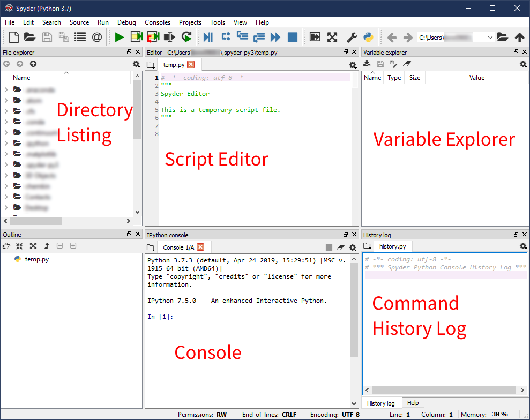Open the working directory dropdown
The image size is (530, 420).
(x=490, y=37)
